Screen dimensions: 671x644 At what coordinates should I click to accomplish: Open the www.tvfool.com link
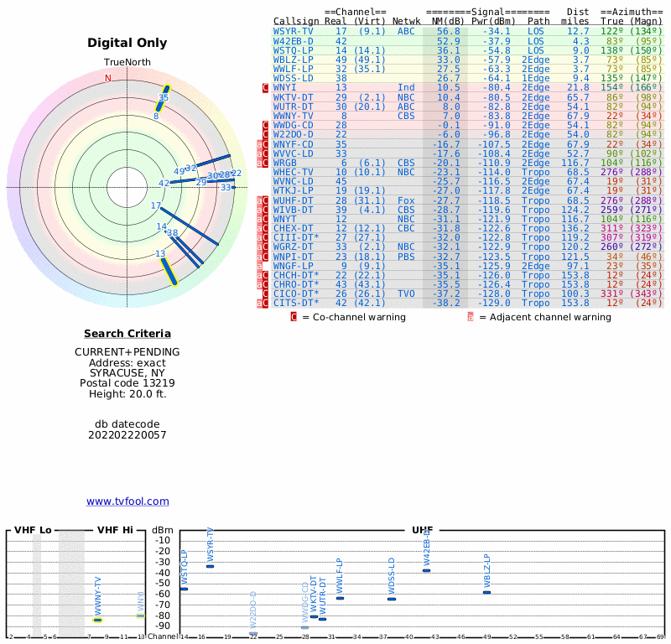pos(127,501)
